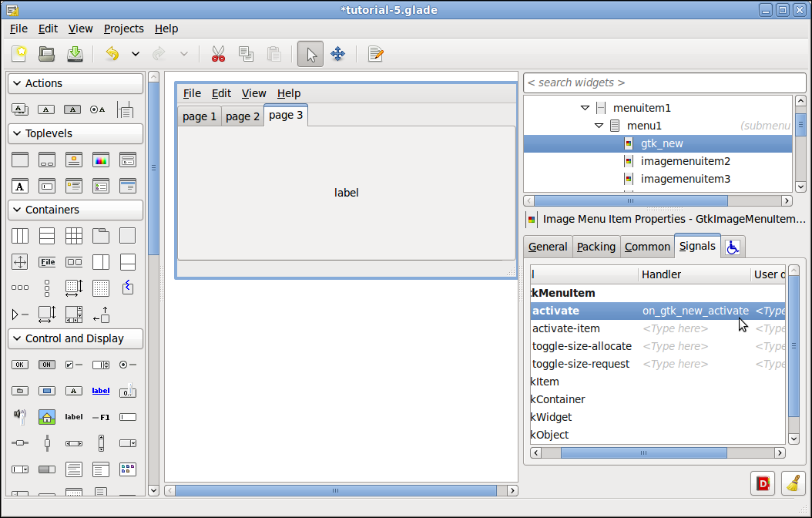Collapse the Control and Display section
Image resolution: width=812 pixels, height=518 pixels.
tap(75, 338)
